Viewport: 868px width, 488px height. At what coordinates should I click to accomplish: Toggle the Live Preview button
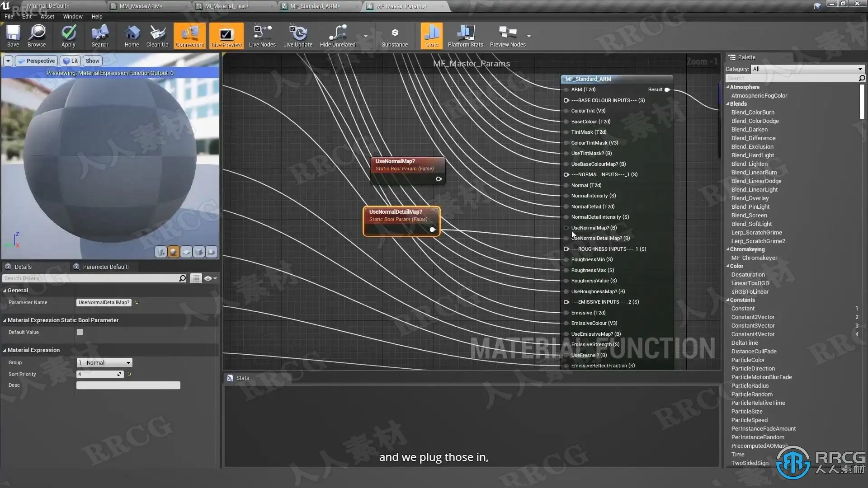pos(226,35)
